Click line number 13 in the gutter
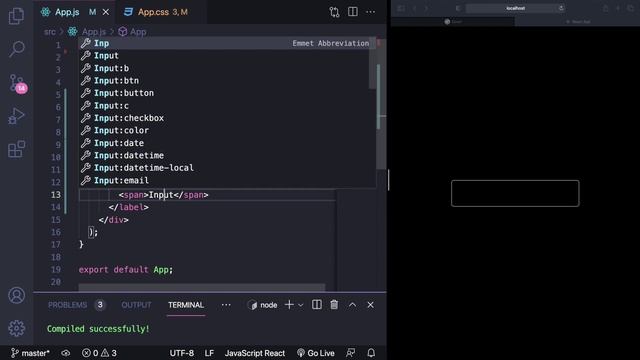 point(56,195)
